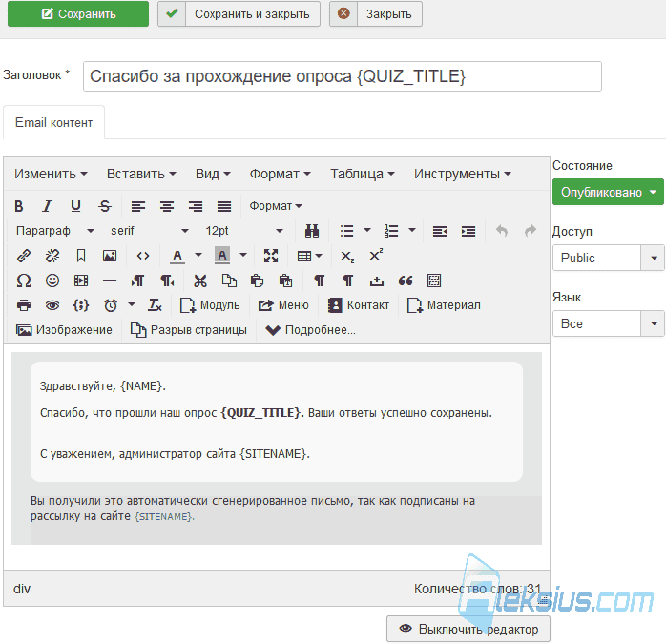666x644 pixels.
Task: Open the table insert dropdown
Action: click(x=310, y=256)
